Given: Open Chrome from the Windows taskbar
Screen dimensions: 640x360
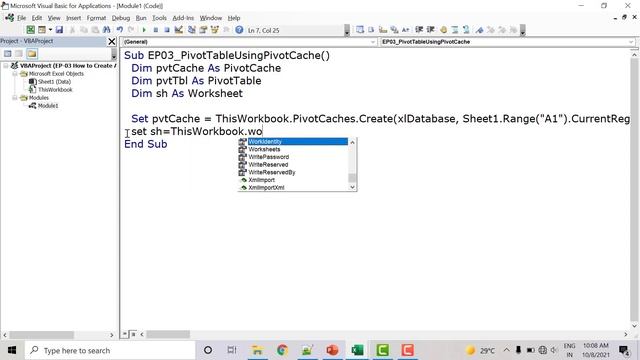Looking at the screenshot, I should 282,350.
